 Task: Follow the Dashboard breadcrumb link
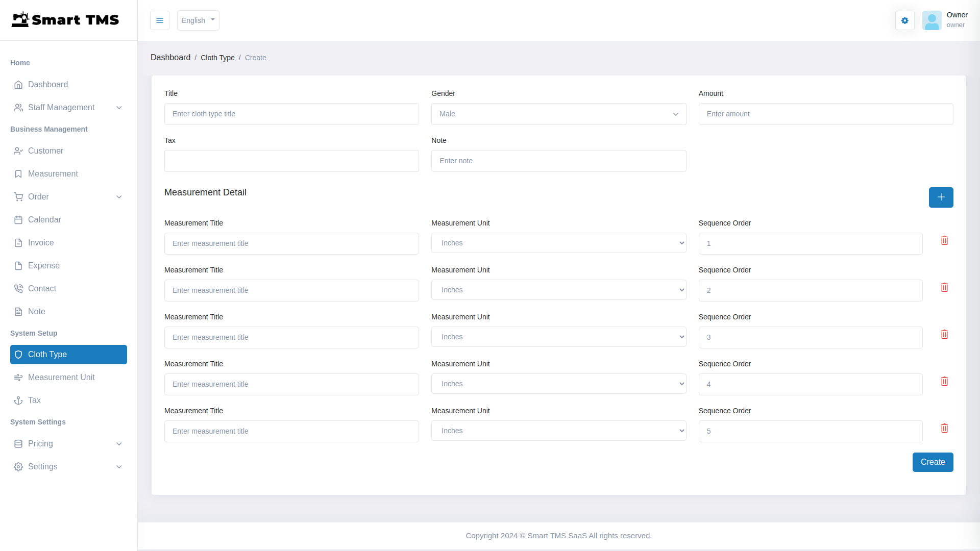[x=170, y=57]
